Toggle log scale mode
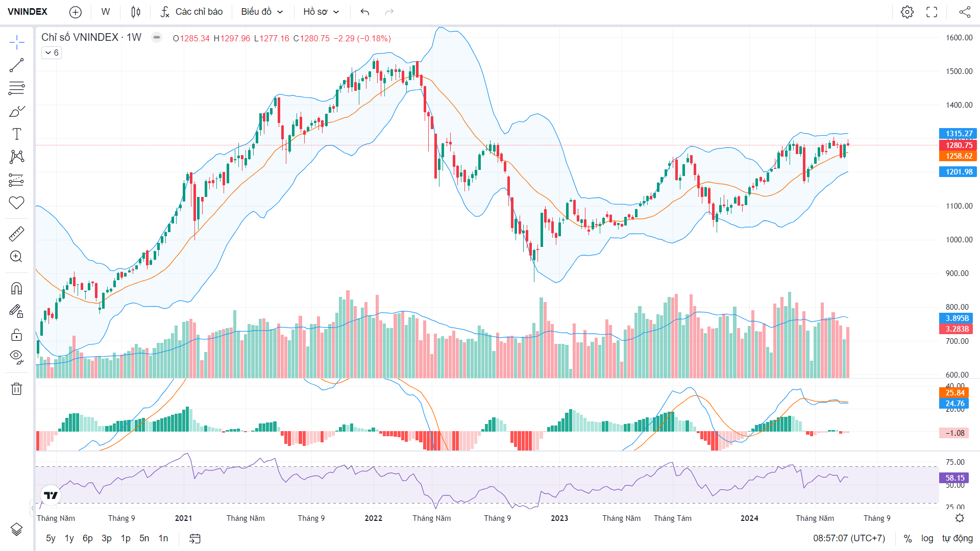 (x=927, y=538)
